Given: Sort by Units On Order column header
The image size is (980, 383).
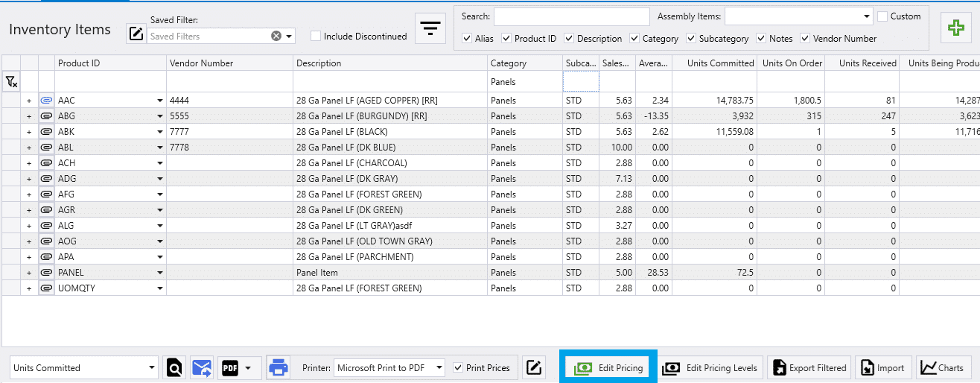Looking at the screenshot, I should 791,63.
